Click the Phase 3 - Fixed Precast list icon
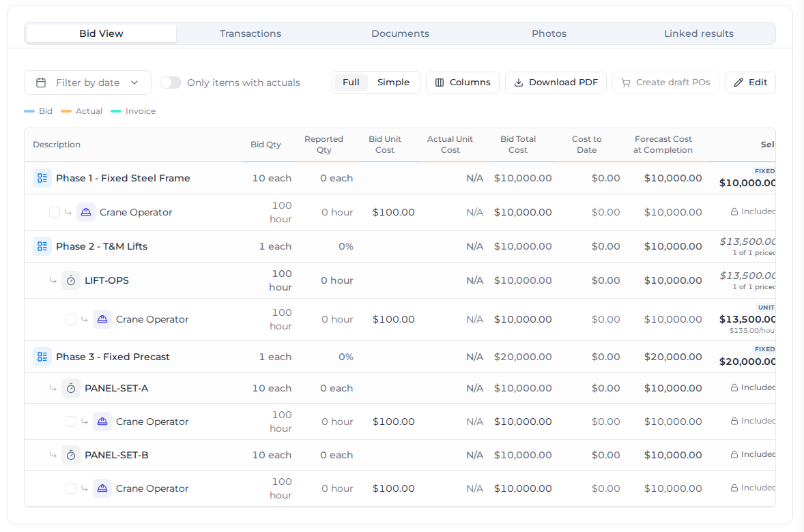The width and height of the screenshot is (804, 532). click(42, 357)
